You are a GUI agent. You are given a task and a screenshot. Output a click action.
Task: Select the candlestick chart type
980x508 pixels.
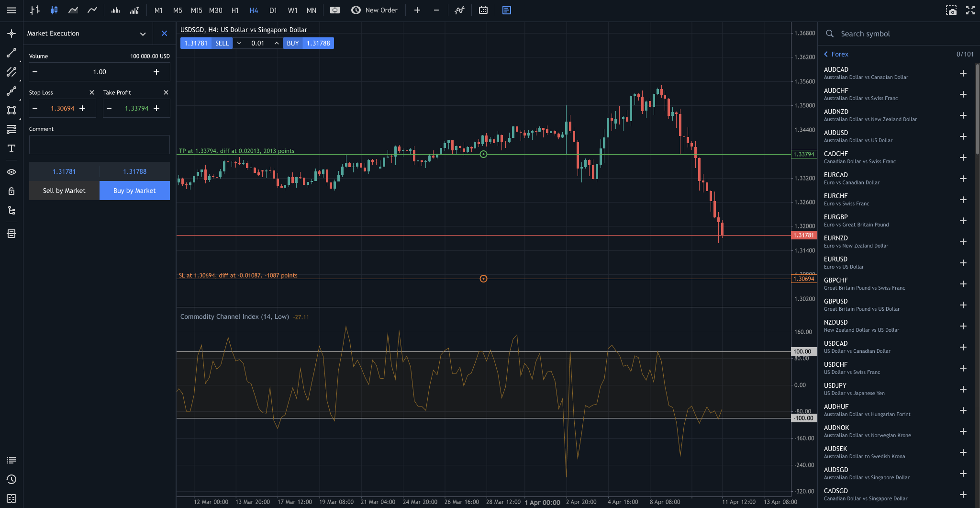[54, 10]
